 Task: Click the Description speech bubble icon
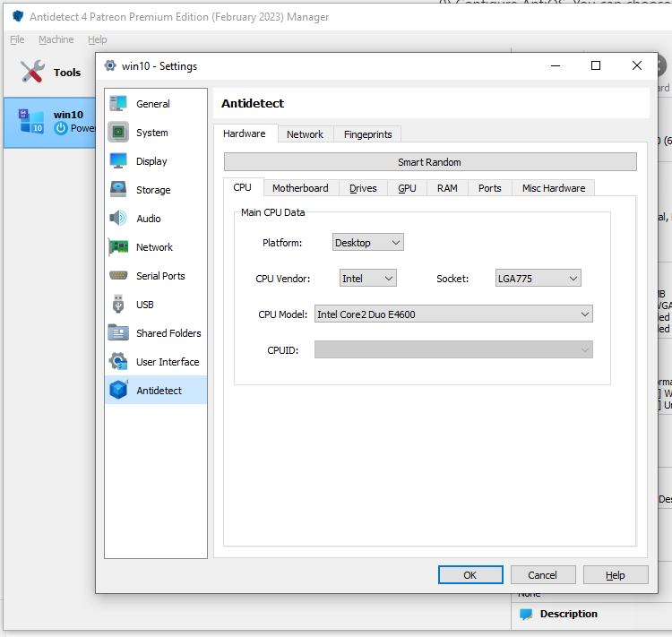point(526,614)
